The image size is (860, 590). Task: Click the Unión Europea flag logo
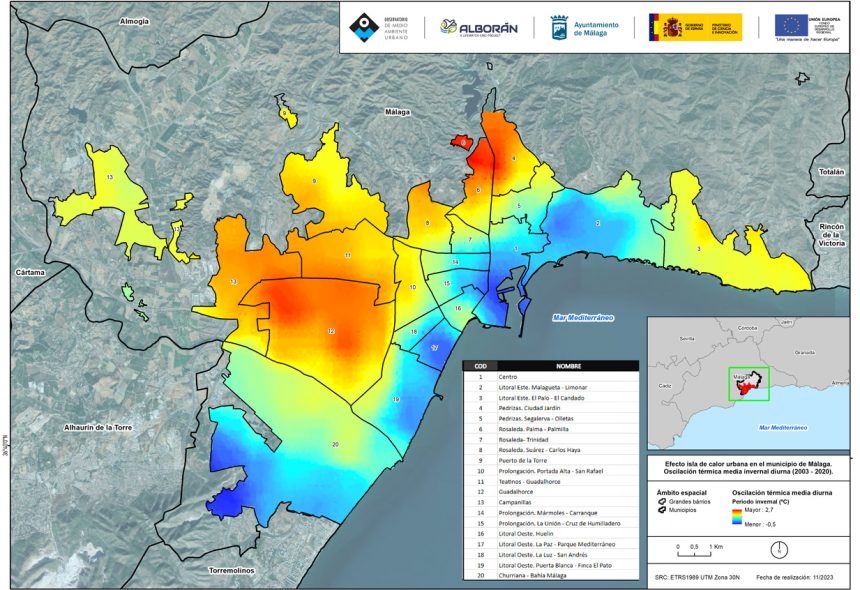click(807, 27)
